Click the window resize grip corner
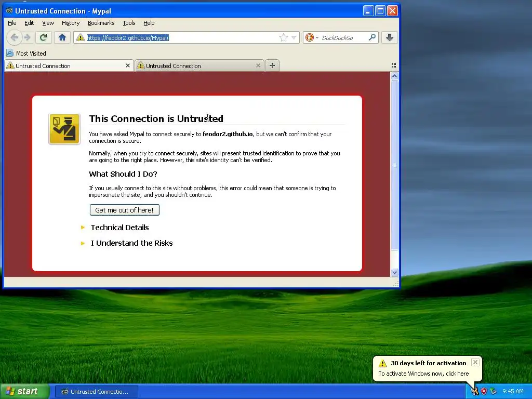This screenshot has height=399, width=532. 395,284
